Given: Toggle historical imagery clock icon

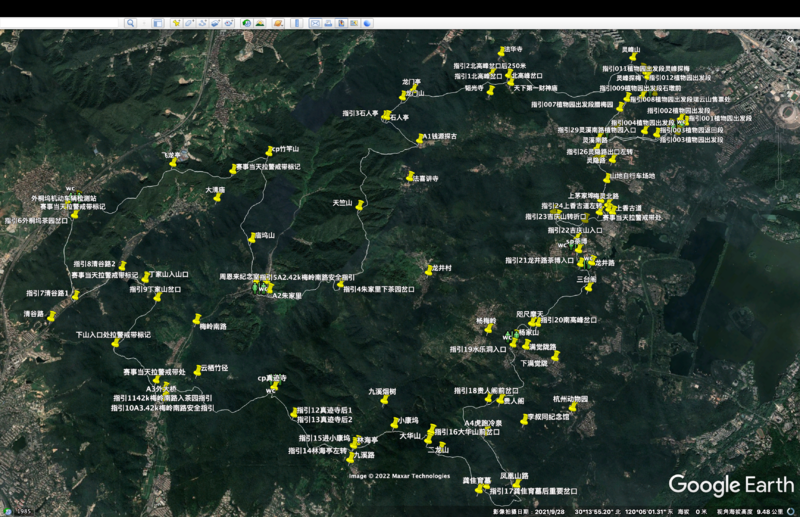Looking at the screenshot, I should (247, 22).
